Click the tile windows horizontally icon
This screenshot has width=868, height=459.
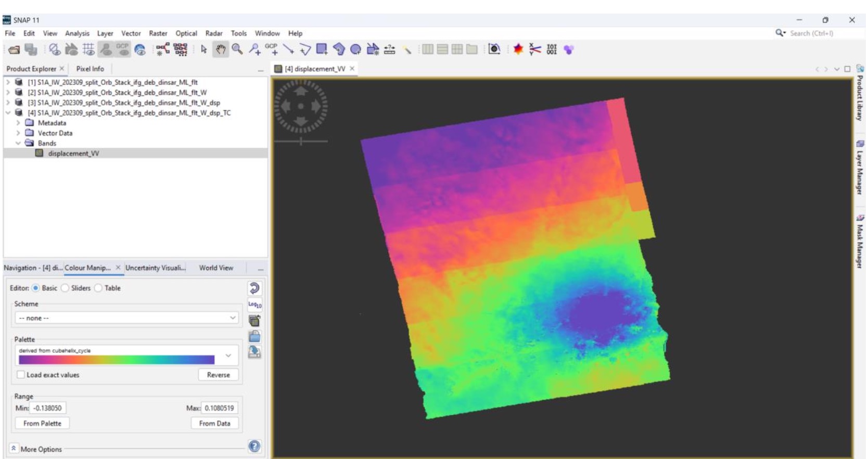coord(442,49)
